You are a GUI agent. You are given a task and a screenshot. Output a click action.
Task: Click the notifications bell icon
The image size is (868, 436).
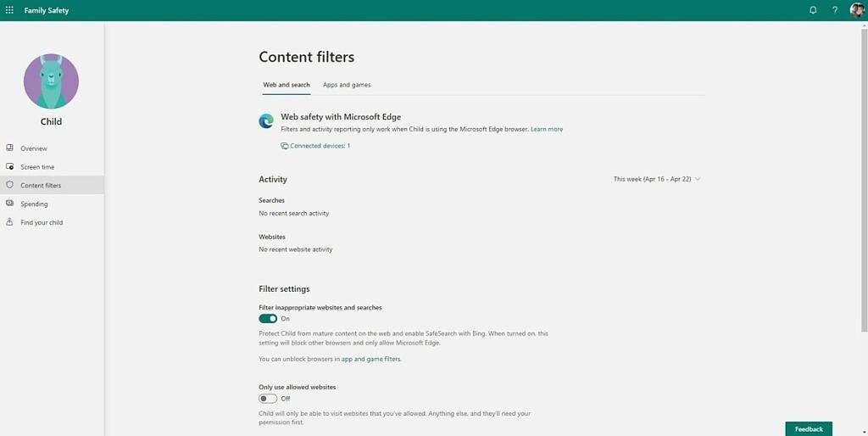[813, 10]
